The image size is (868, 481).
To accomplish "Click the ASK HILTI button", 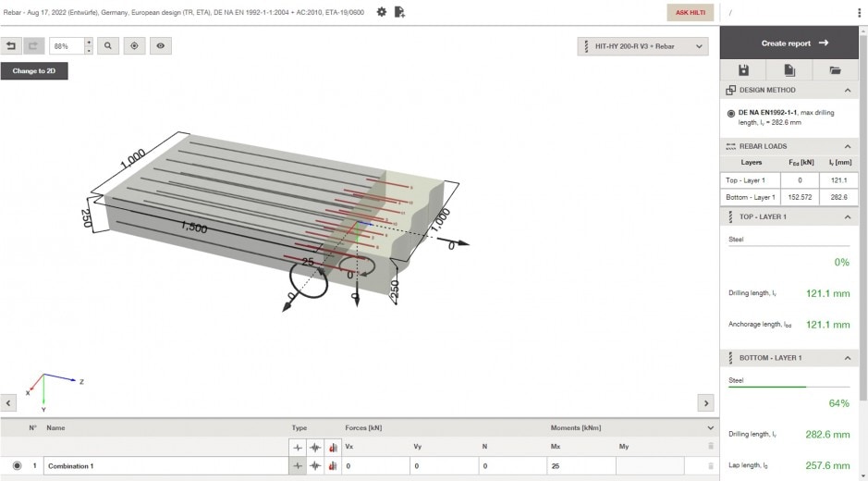I will pos(690,12).
